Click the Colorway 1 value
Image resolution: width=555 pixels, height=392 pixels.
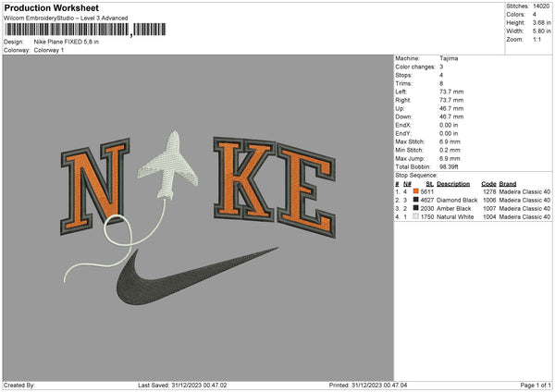(49, 50)
